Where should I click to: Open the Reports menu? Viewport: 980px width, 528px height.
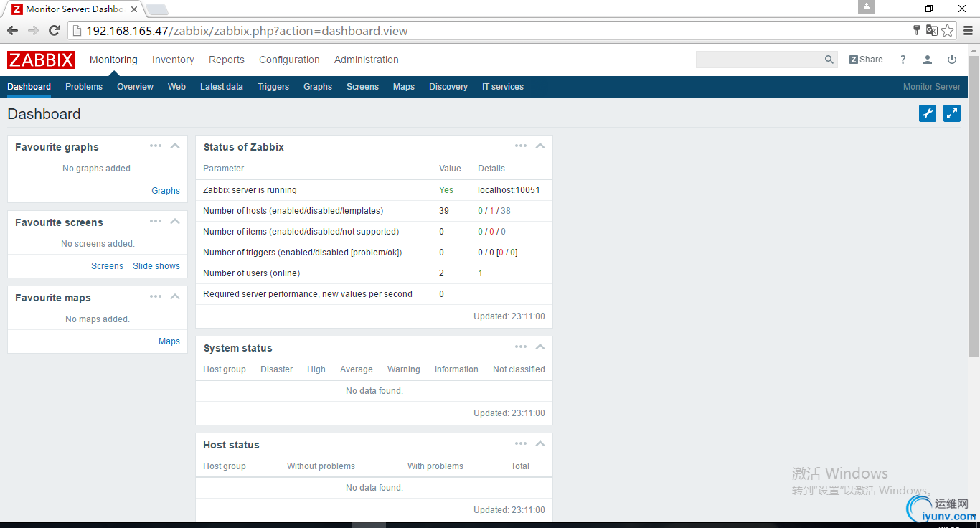227,60
